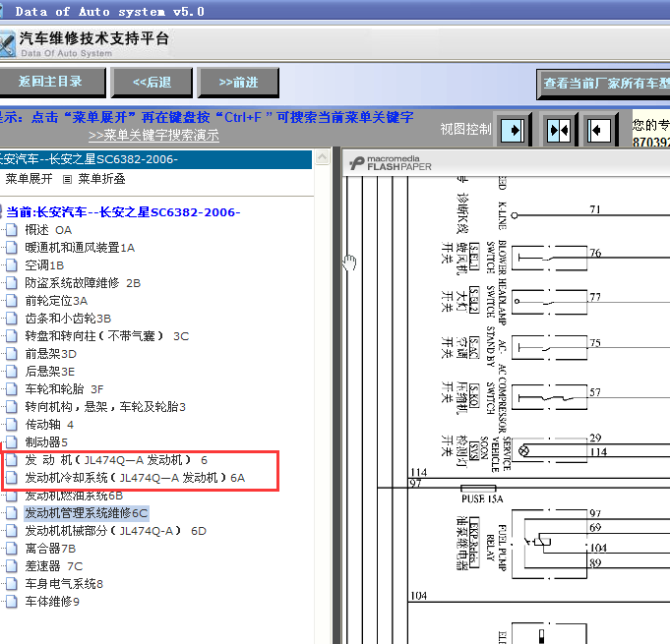This screenshot has width=670, height=644.
Task: Open 前悬架3D item
Action: point(50,354)
